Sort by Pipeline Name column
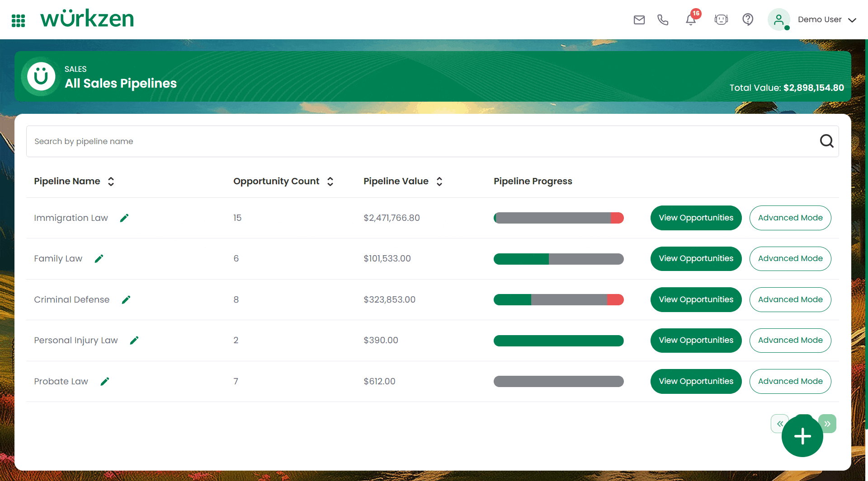868x481 pixels. click(x=111, y=182)
